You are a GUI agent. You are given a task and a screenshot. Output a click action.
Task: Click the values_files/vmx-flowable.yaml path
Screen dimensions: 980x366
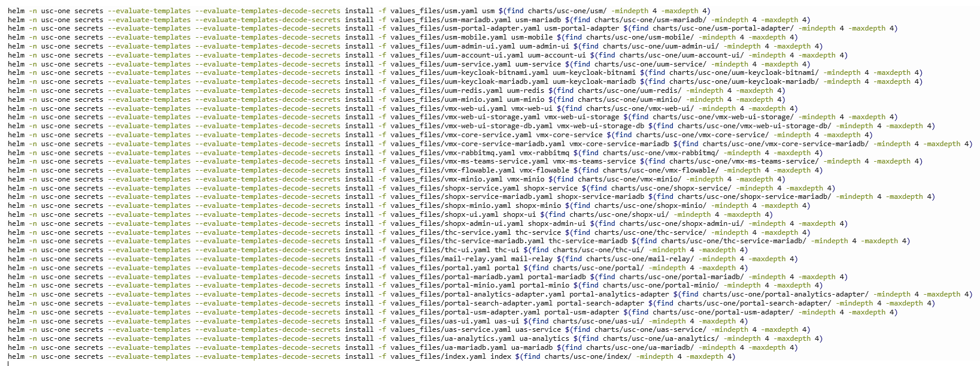[453, 170]
